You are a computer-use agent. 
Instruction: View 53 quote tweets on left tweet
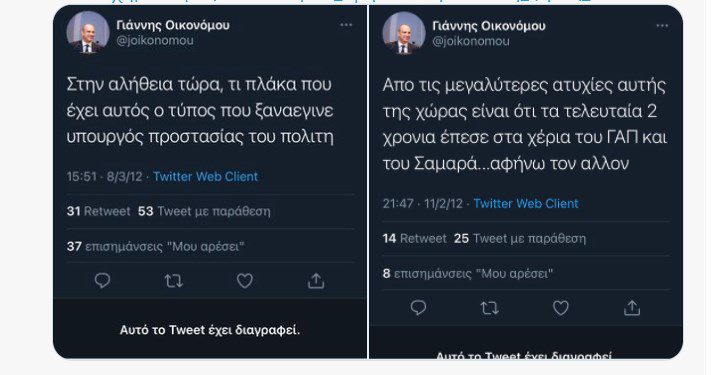pos(204,212)
